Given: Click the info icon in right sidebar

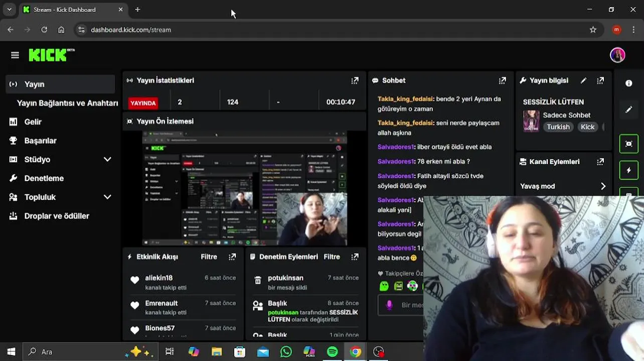Looking at the screenshot, I should point(629,83).
